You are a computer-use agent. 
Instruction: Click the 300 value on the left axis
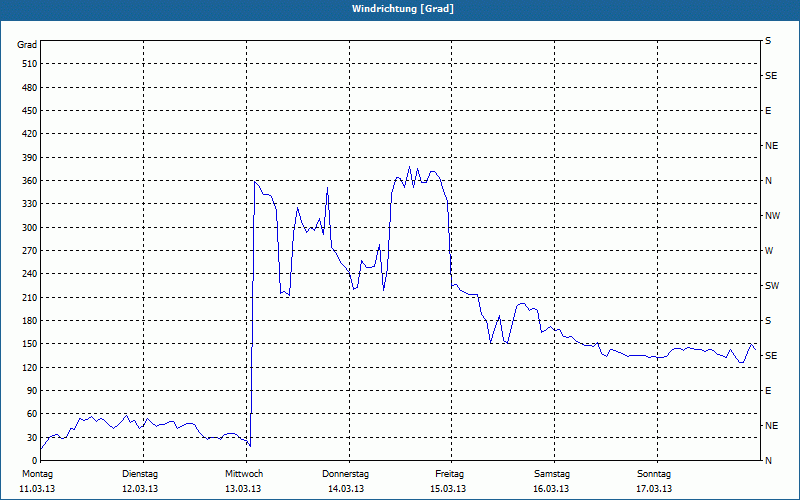pos(30,228)
